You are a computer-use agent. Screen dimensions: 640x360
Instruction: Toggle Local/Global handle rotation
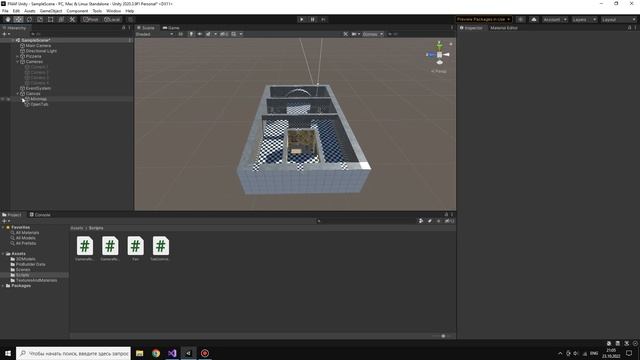click(x=112, y=19)
